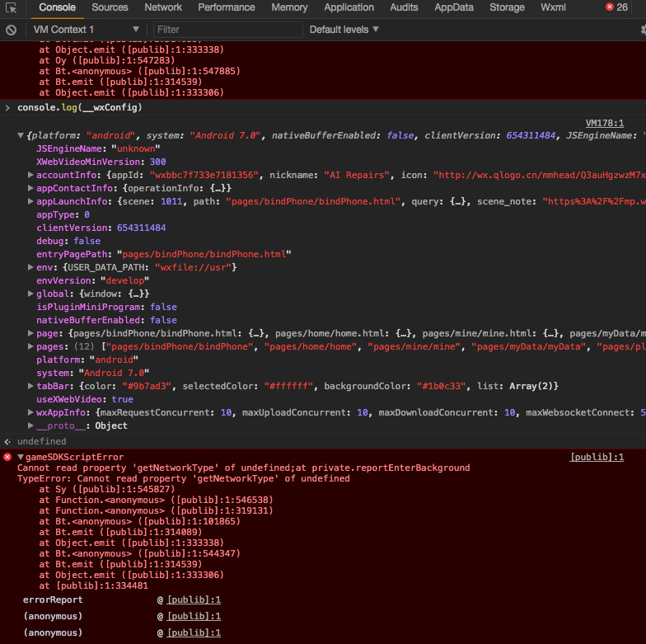Open the Storage tab
The height and width of the screenshot is (644, 646).
click(x=508, y=7)
